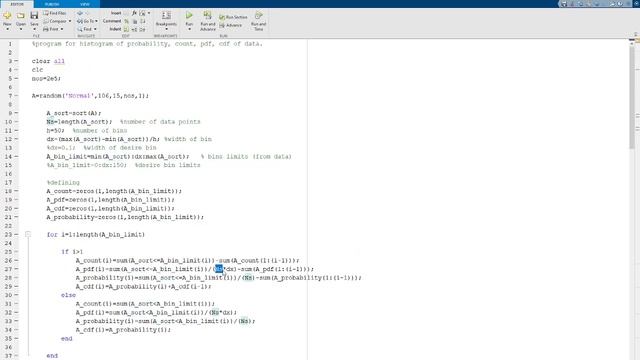Click quick-access save icon in title bar
Screen dimensions: 640x360
(564, 4)
